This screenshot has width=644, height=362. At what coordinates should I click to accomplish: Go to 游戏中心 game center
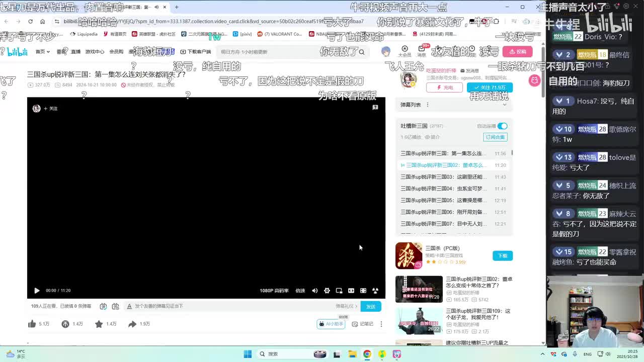[95, 52]
